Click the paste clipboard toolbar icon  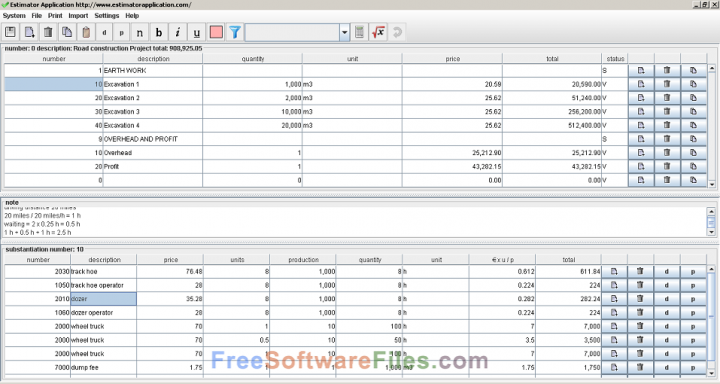[x=86, y=32]
